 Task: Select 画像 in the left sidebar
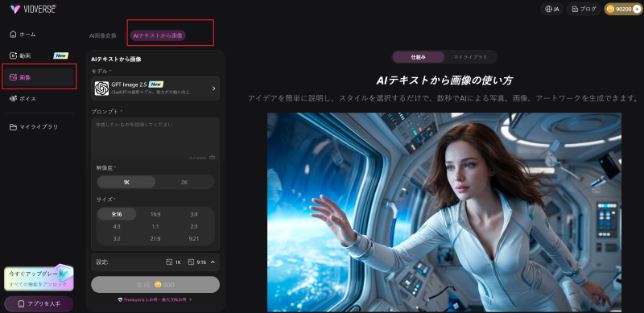39,76
